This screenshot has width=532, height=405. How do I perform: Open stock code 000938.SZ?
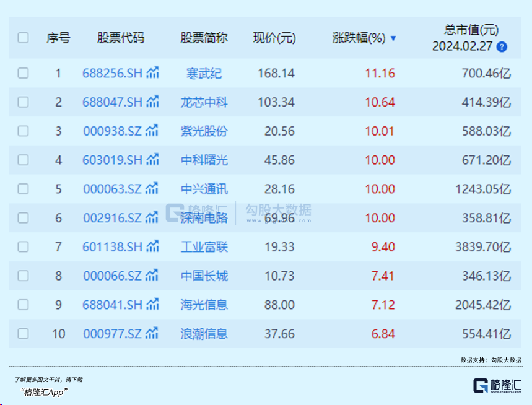(x=112, y=131)
